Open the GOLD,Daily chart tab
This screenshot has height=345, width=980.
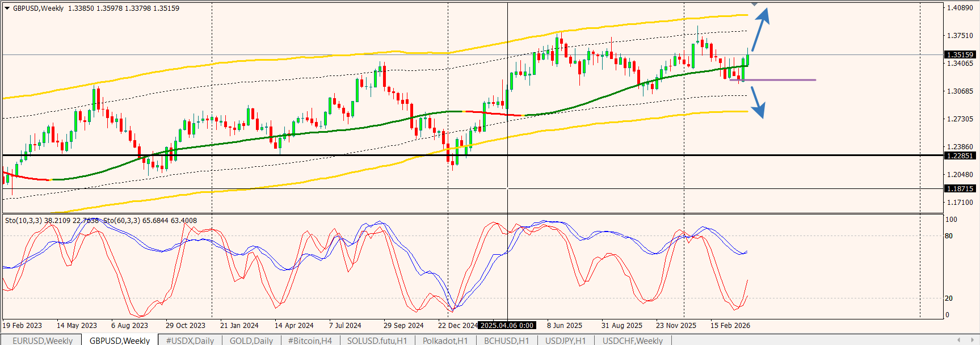(251, 340)
